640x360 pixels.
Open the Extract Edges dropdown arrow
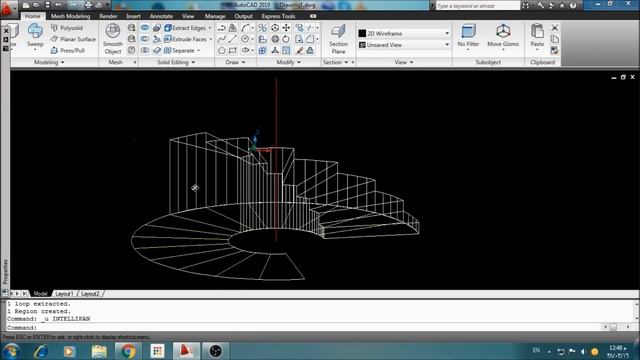point(210,28)
